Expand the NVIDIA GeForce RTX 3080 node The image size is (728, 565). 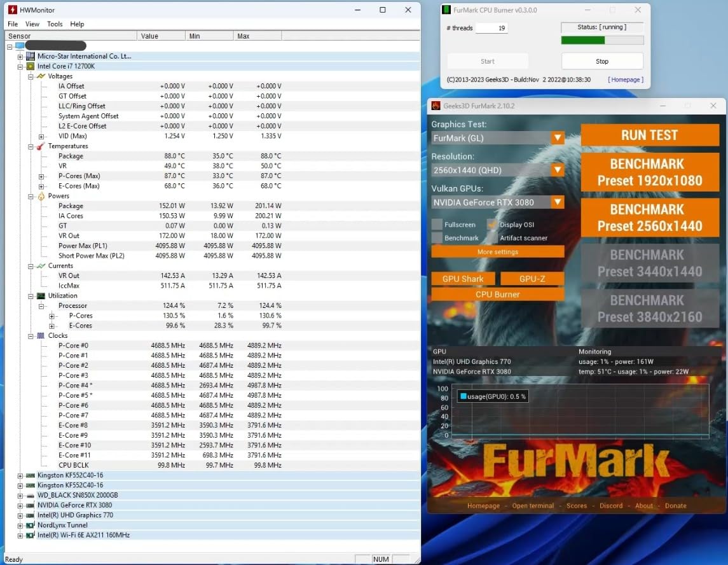click(20, 506)
